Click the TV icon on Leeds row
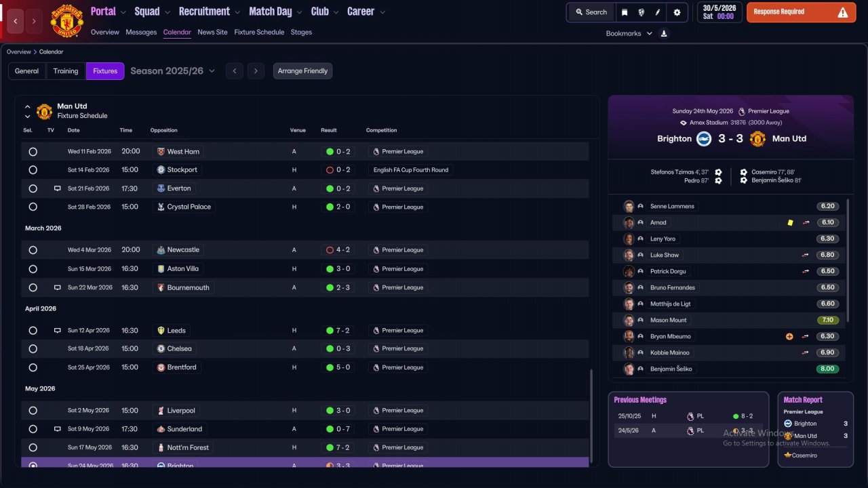This screenshot has height=488, width=868. pyautogui.click(x=58, y=331)
